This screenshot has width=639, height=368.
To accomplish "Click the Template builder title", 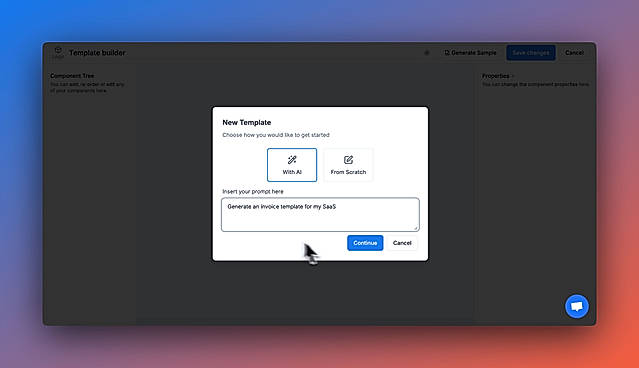I will (x=97, y=53).
